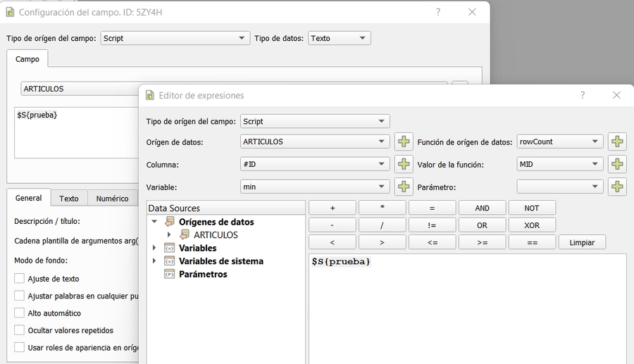Expand the ARTICULOS tree node

coord(169,235)
